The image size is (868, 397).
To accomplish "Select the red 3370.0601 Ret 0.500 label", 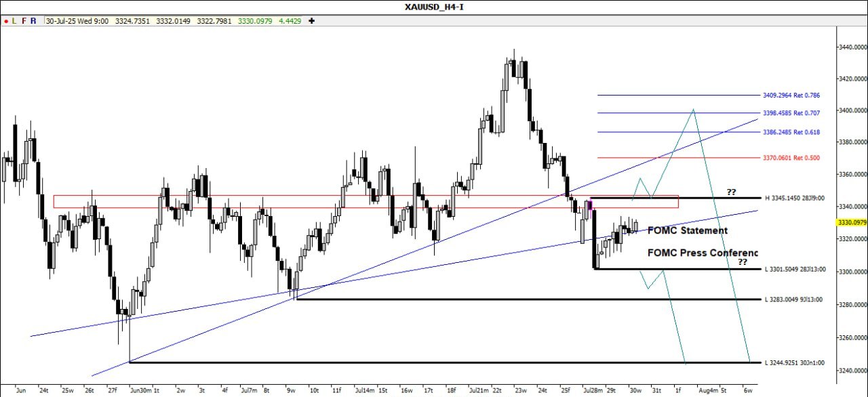I will 791,158.
